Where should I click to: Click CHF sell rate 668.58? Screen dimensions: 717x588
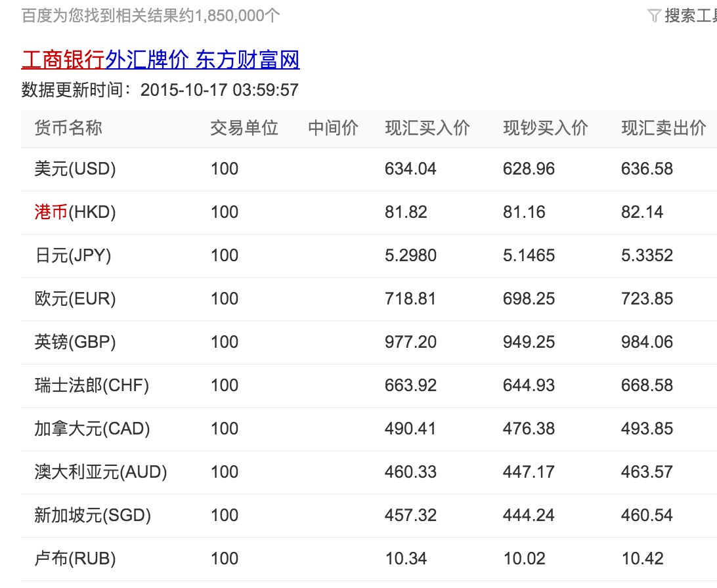[647, 386]
